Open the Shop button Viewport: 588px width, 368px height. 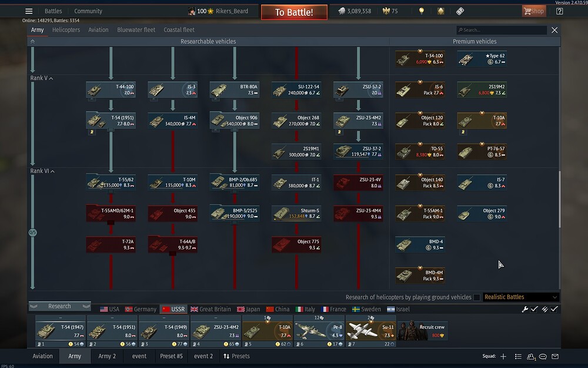534,11
